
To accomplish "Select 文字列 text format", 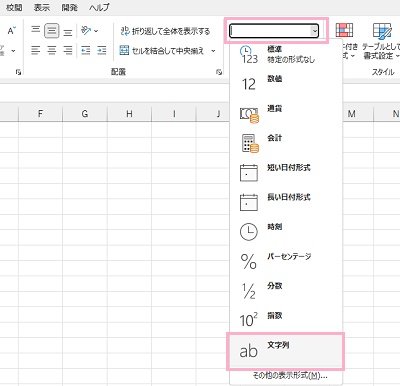I will pos(286,351).
